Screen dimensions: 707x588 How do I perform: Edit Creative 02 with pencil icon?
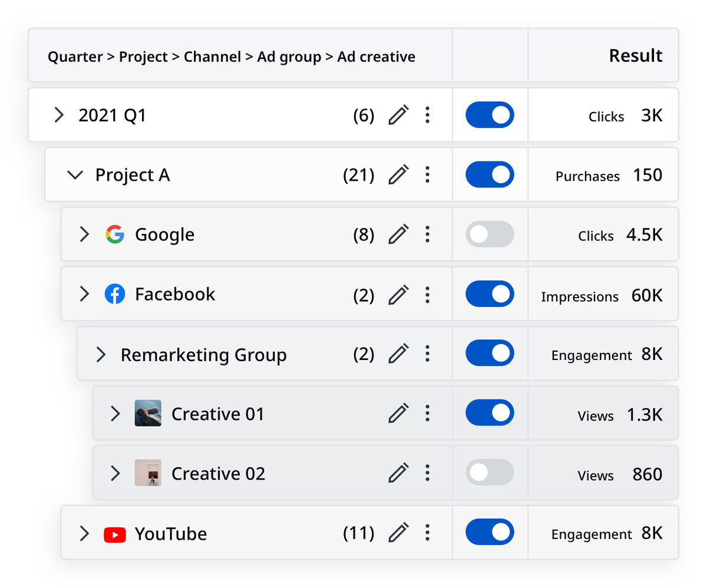coord(399,473)
